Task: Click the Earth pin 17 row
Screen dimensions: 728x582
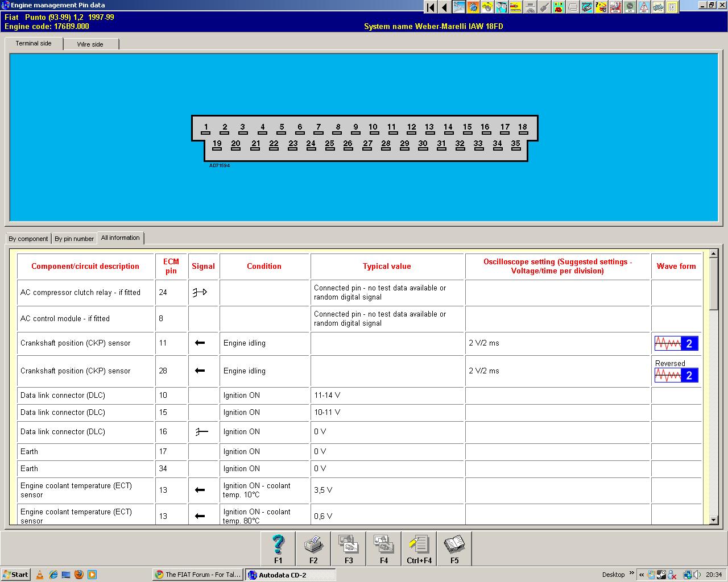Action: click(x=359, y=452)
